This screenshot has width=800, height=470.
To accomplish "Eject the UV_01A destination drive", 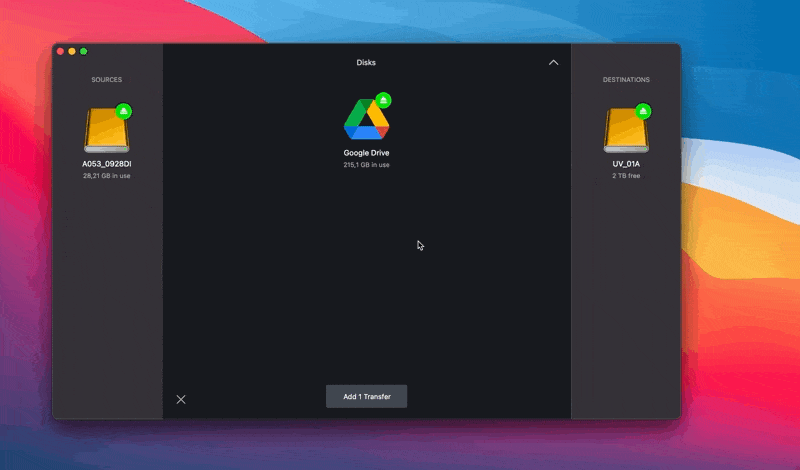I will (x=643, y=111).
